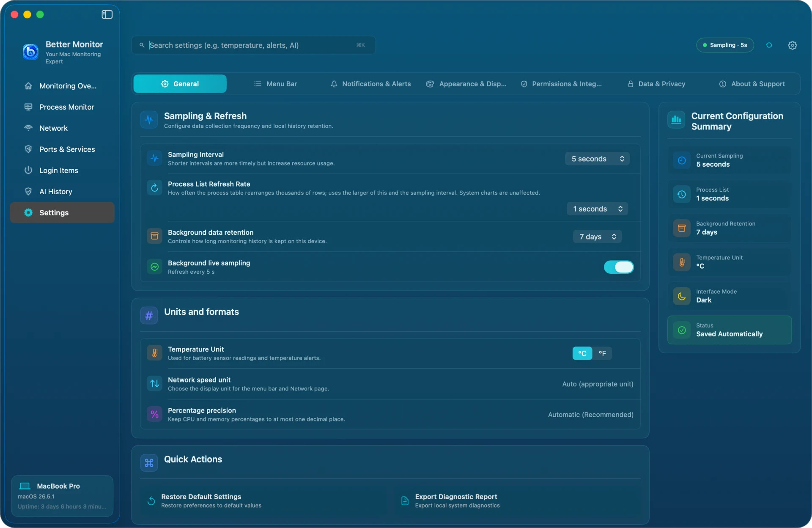Open Login Items in sidebar
812x528 pixels.
[x=62, y=170]
